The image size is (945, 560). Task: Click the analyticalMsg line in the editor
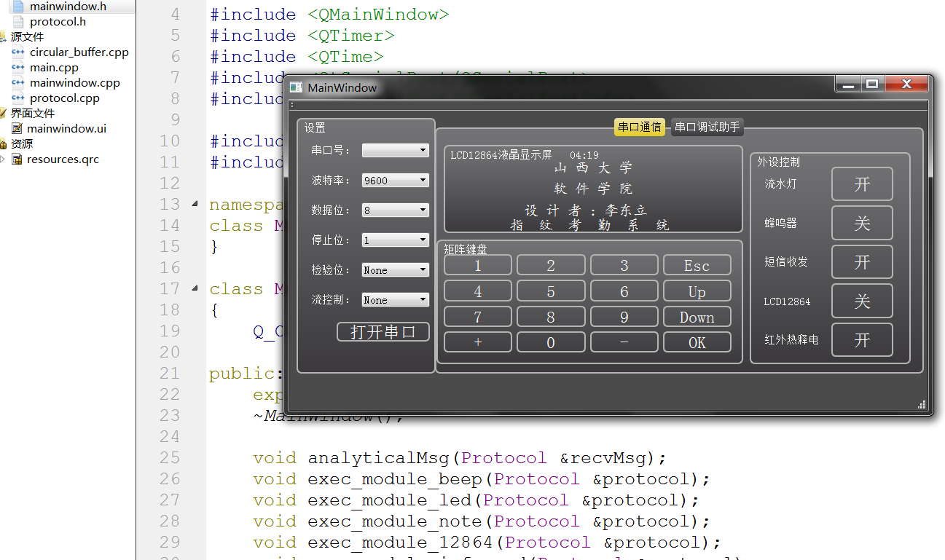click(460, 458)
